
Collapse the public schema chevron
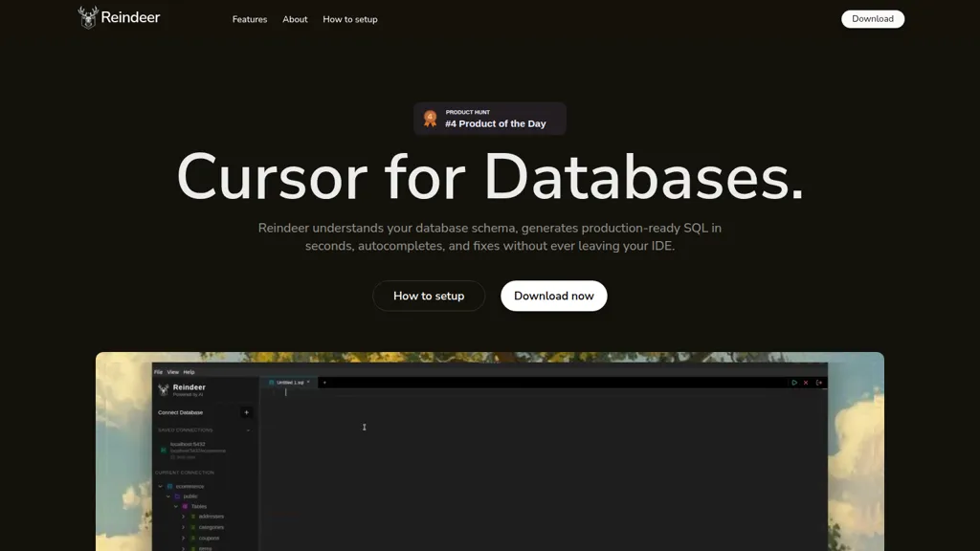168,496
